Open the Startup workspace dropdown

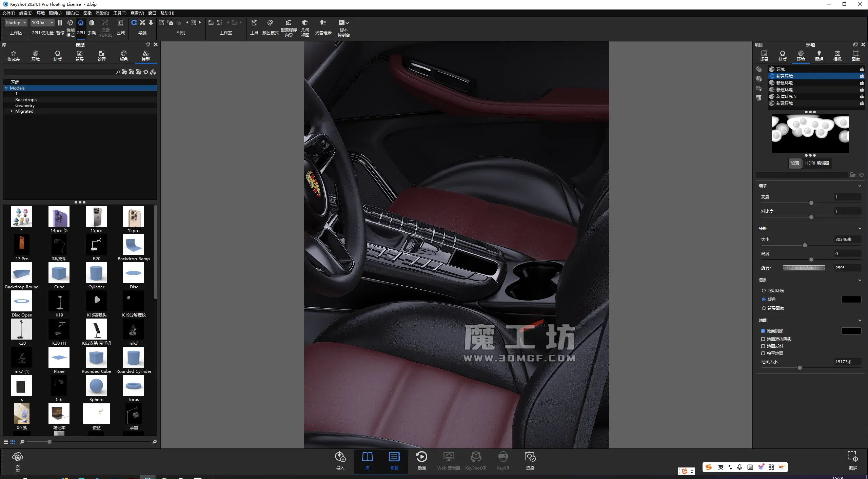(16, 23)
